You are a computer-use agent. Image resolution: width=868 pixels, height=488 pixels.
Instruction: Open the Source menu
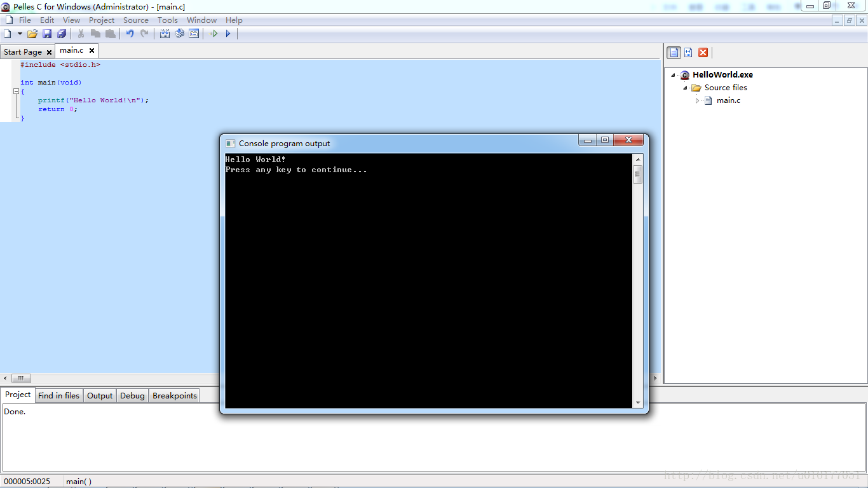[136, 20]
